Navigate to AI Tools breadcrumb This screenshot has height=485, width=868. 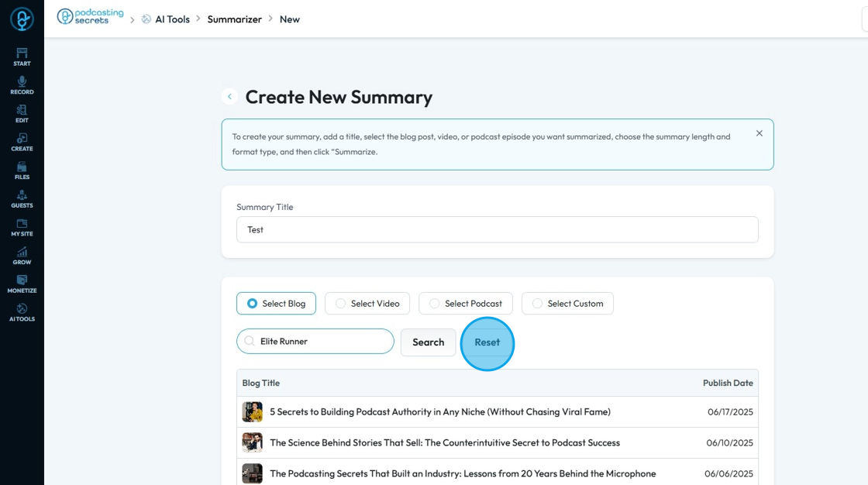tap(171, 19)
